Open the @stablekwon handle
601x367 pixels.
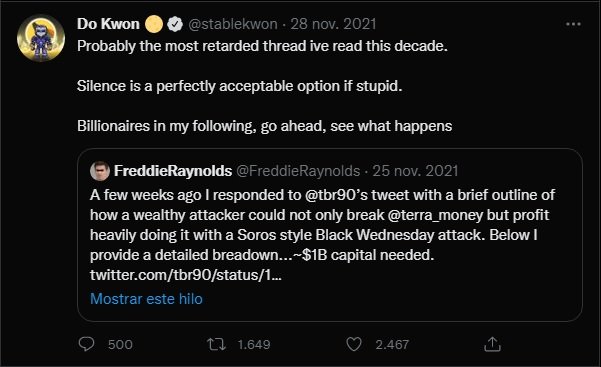[233, 24]
